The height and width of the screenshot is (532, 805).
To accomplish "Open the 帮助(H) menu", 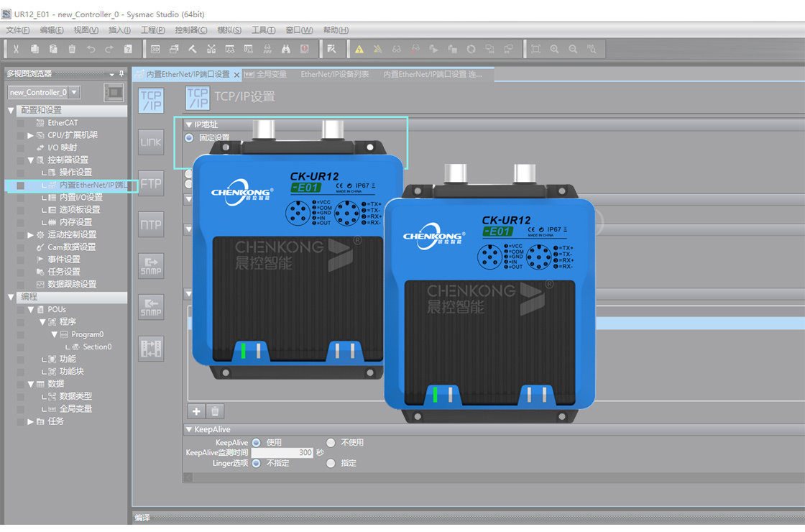I will 336,30.
